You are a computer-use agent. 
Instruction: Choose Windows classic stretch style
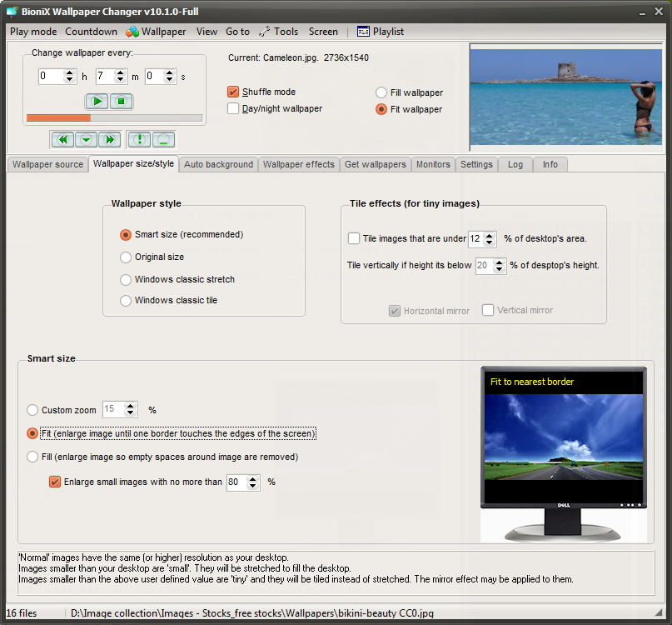click(126, 280)
